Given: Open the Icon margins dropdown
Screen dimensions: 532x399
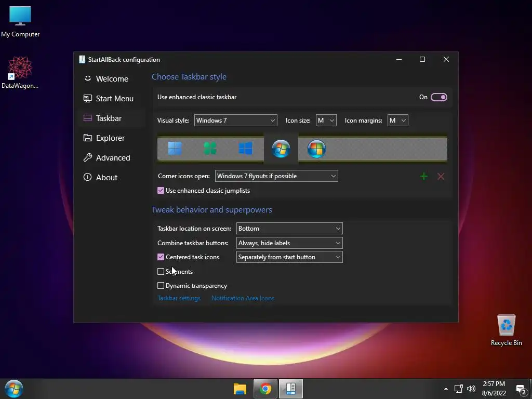Looking at the screenshot, I should coord(397,121).
